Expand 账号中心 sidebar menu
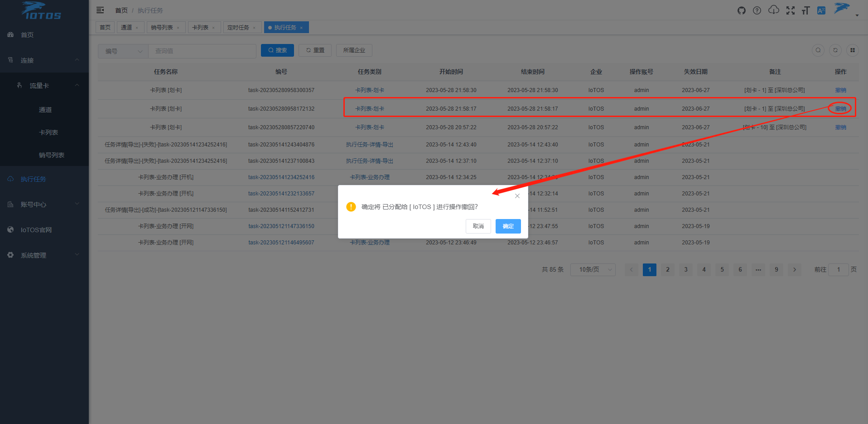This screenshot has height=424, width=868. click(x=44, y=205)
